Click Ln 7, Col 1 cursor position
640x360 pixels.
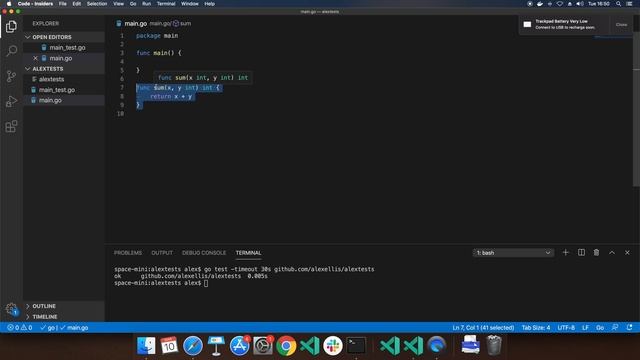coord(483,328)
